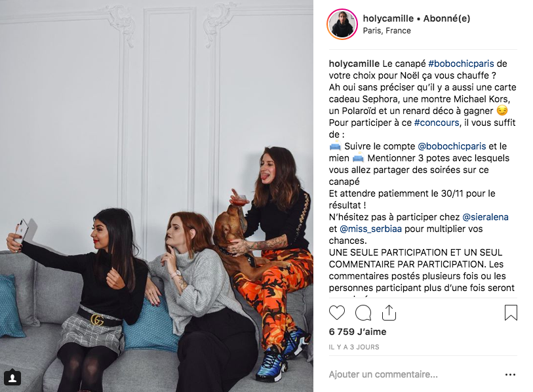The image size is (533, 392).
Task: Share the post using the upload icon
Action: point(389,313)
